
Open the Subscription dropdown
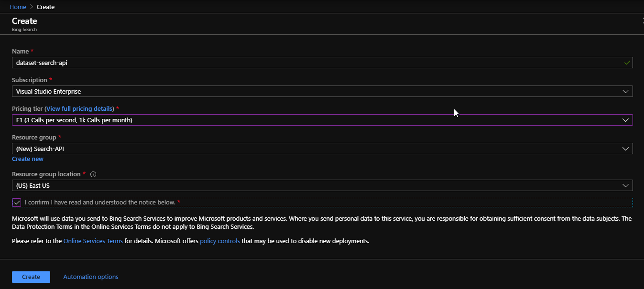pos(322,91)
